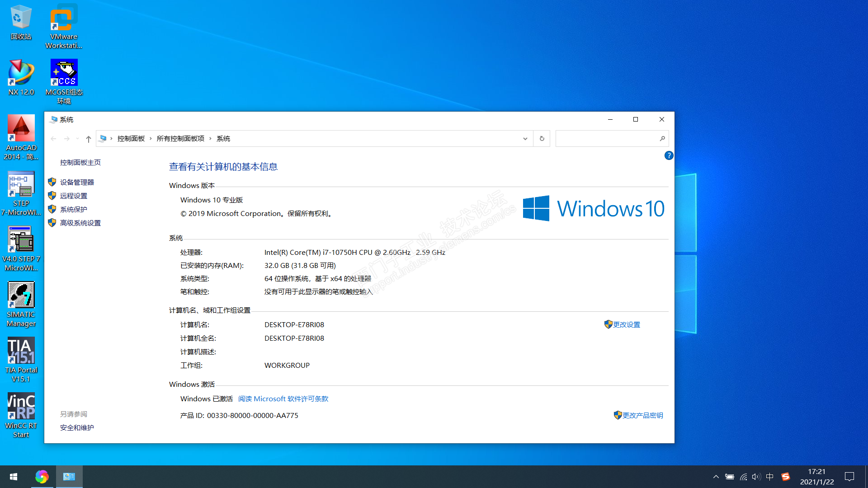Open 设备管理器 link in sidebar
The image size is (868, 488).
[x=77, y=182]
